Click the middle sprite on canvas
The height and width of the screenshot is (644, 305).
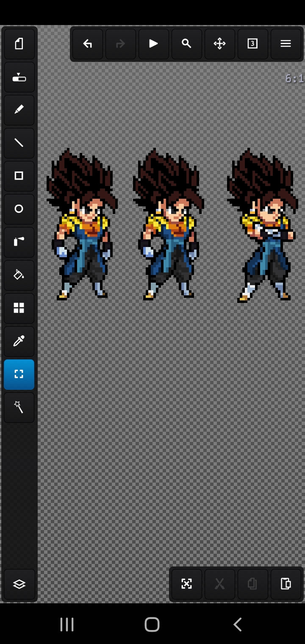[x=168, y=225]
